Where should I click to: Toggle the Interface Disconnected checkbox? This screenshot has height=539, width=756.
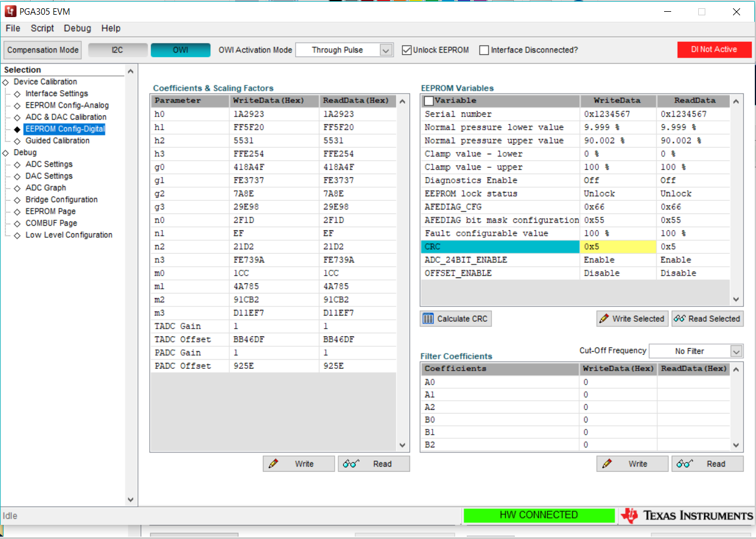coord(484,50)
